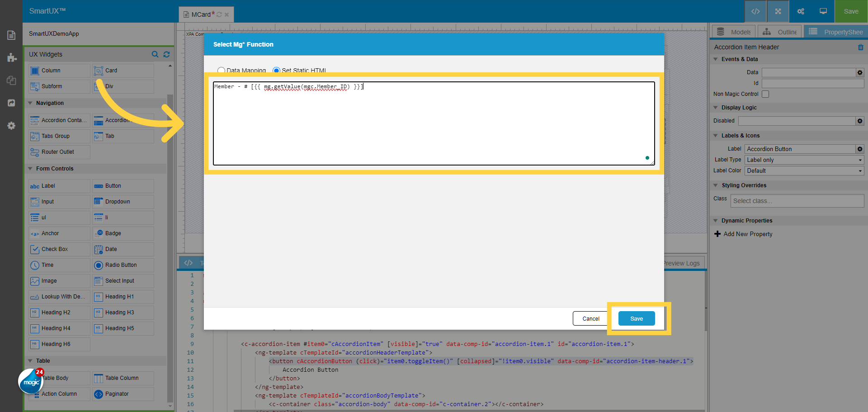Click the desktop preview monitor icon
The image size is (868, 412).
(x=823, y=11)
